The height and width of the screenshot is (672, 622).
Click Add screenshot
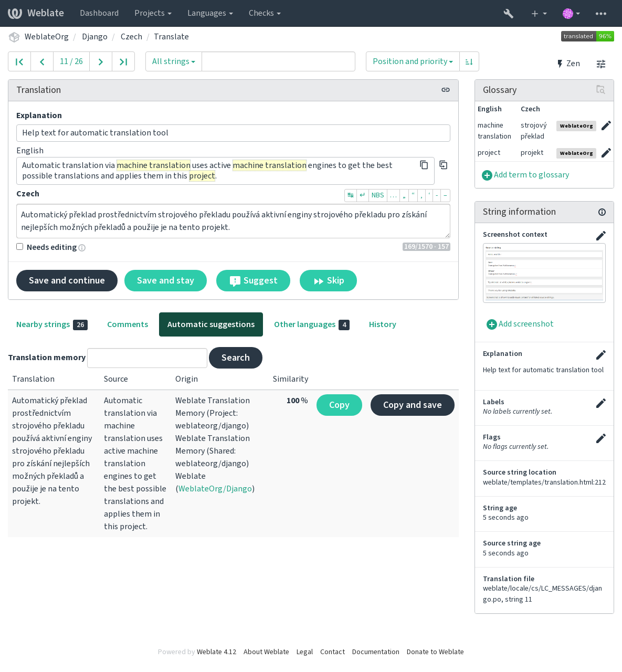pyautogui.click(x=520, y=324)
